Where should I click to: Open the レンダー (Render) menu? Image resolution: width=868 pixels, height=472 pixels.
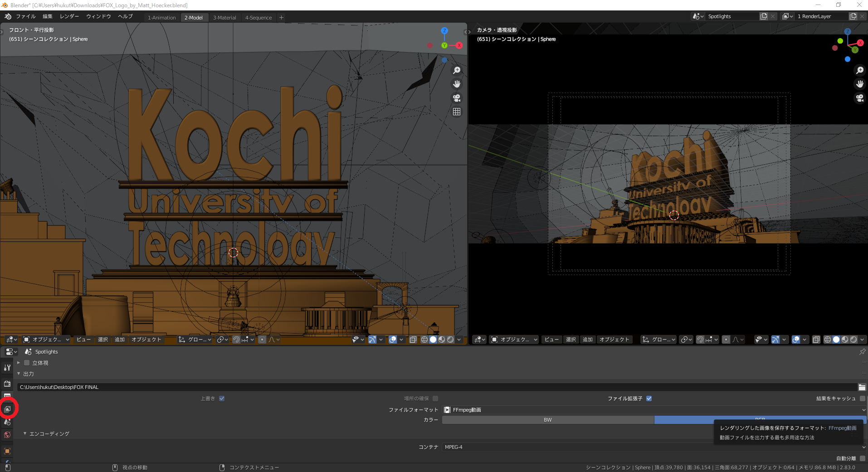[69, 16]
